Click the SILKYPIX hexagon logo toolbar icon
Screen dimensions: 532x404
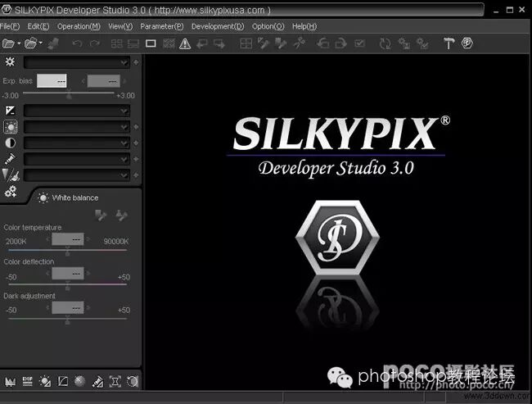point(467,43)
